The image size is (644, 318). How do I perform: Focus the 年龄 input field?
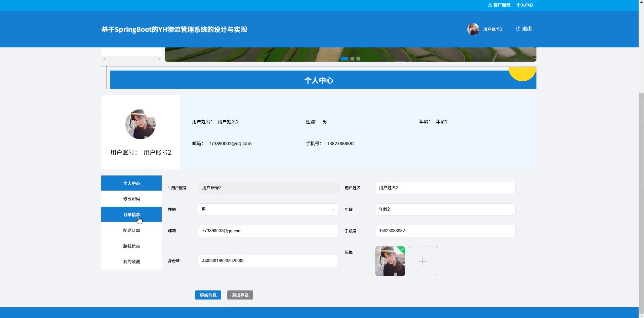445,209
